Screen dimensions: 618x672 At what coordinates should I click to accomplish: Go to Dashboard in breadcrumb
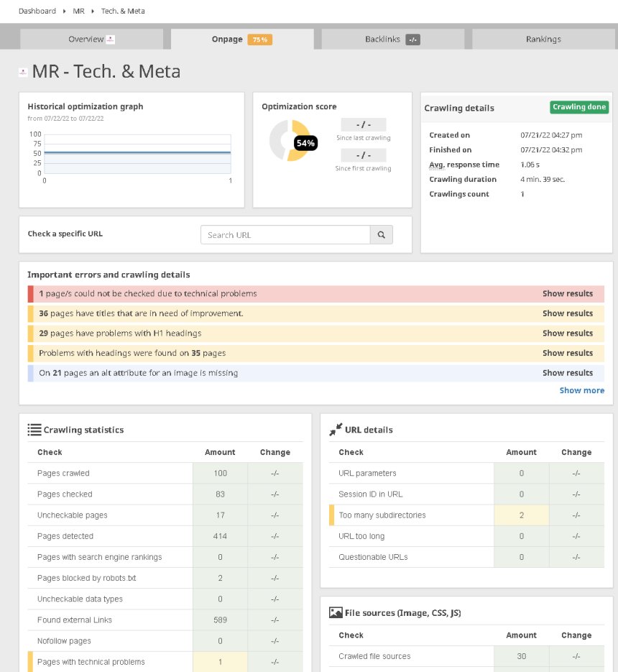[37, 11]
